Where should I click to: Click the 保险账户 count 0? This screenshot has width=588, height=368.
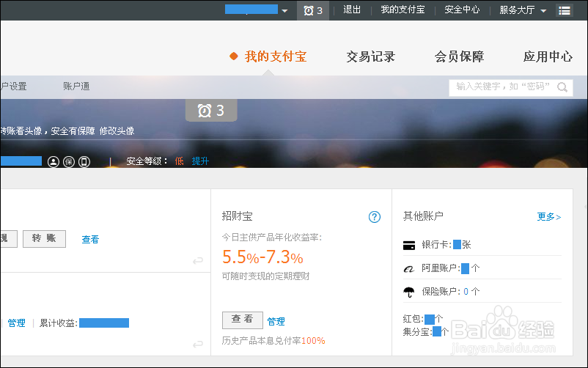[x=466, y=292]
